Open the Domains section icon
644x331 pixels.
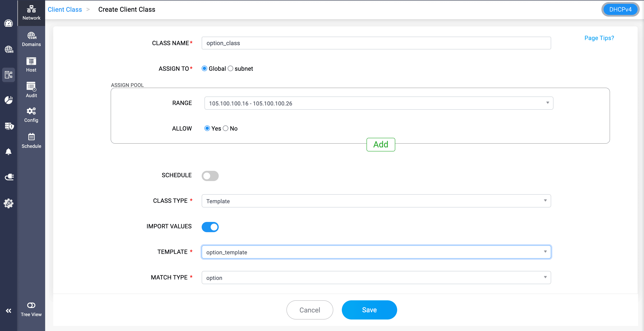(31, 39)
